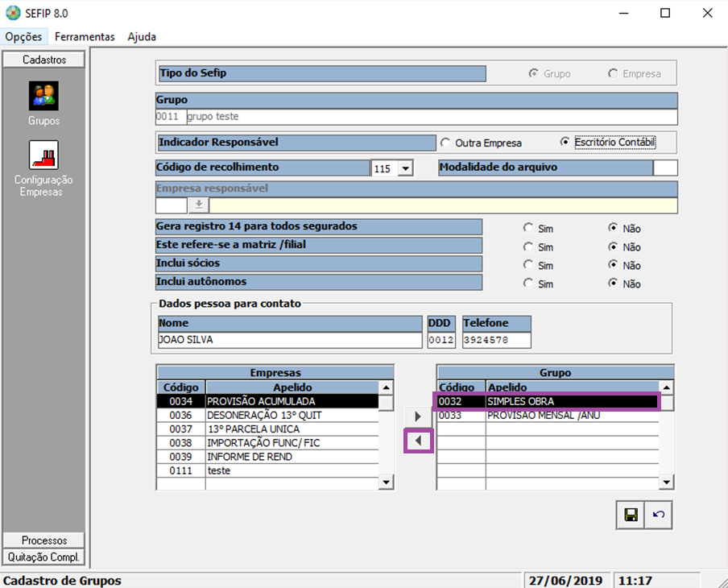Click the Grupo name field 'grupo teste'
The width and height of the screenshot is (728, 588).
432,117
